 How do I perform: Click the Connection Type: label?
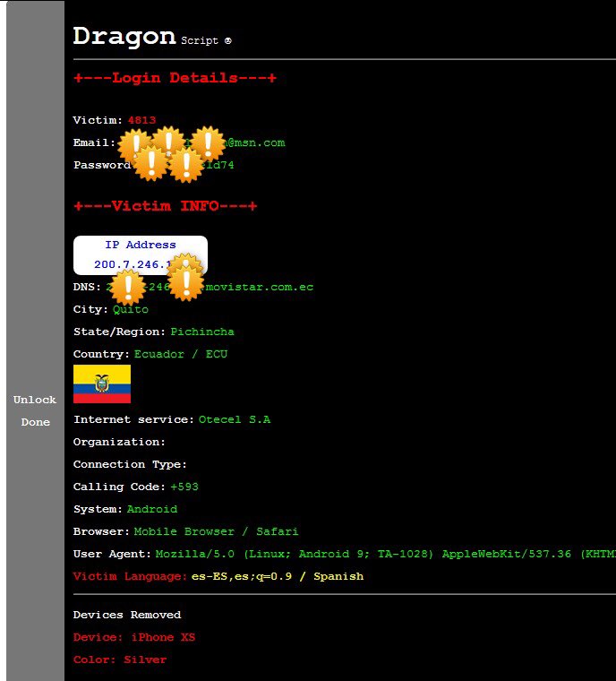(130, 465)
